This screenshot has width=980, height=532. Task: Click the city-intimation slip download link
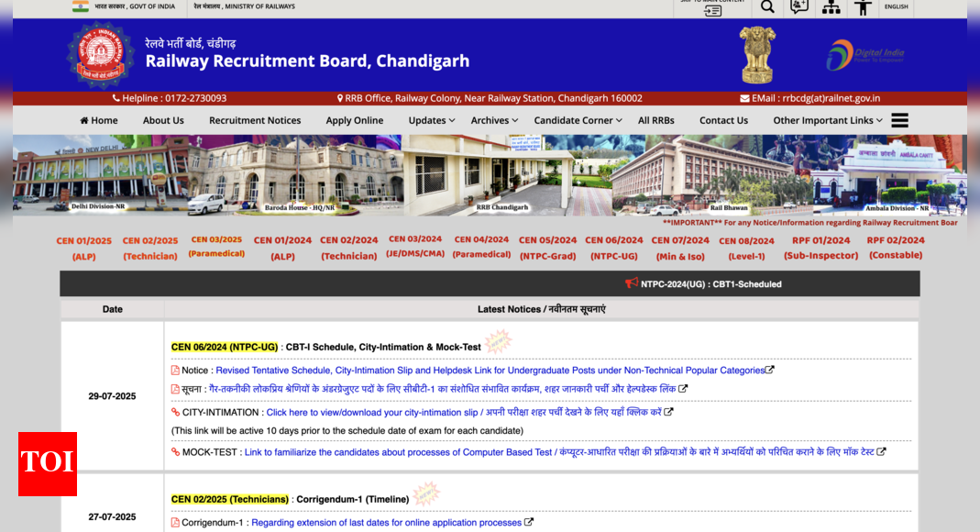click(465, 413)
